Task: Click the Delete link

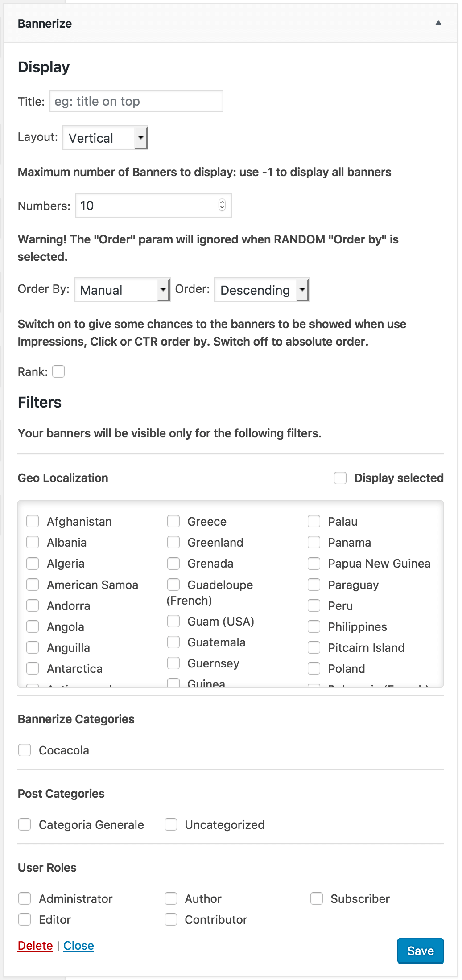Action: [x=35, y=946]
